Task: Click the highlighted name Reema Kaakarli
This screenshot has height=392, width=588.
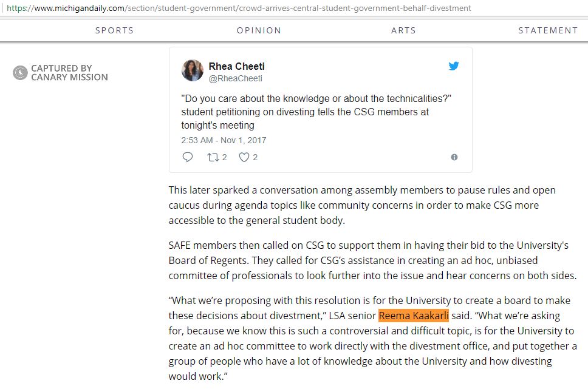Action: click(414, 316)
